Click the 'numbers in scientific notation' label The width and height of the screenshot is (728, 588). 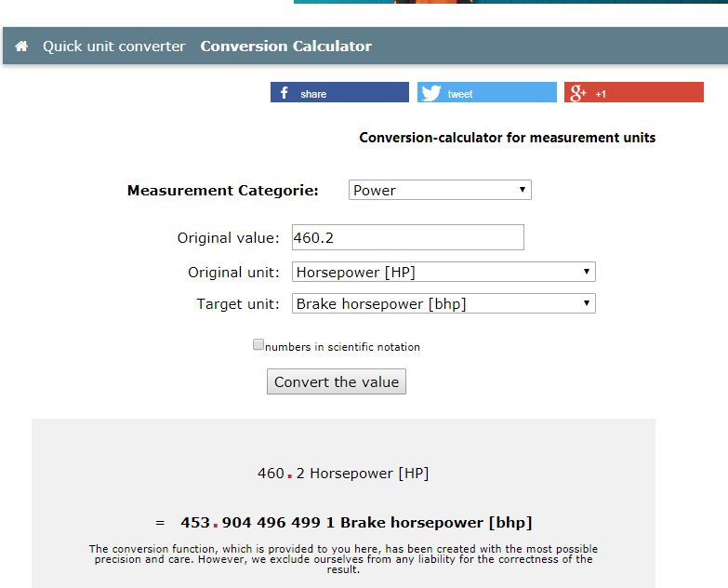[x=342, y=347]
